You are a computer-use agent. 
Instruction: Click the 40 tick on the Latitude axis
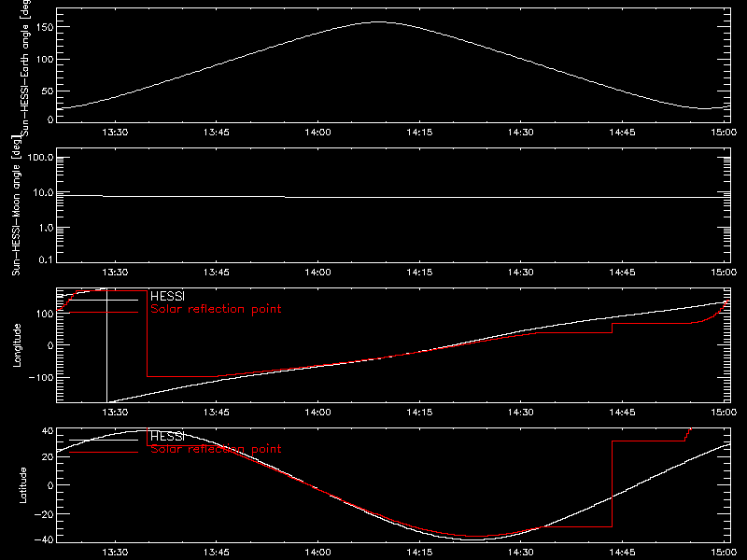click(48, 431)
